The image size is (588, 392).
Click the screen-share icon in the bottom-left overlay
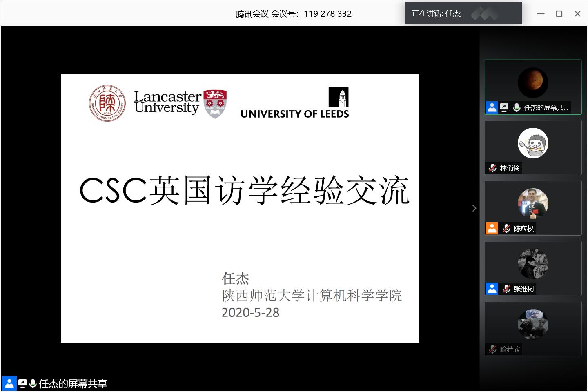pyautogui.click(x=22, y=383)
